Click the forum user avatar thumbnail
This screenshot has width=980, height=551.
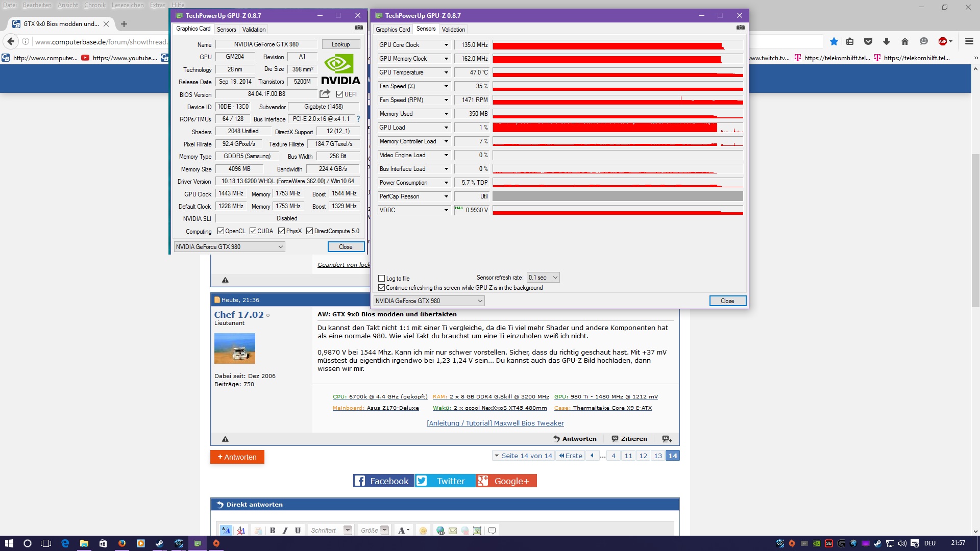pos(235,348)
